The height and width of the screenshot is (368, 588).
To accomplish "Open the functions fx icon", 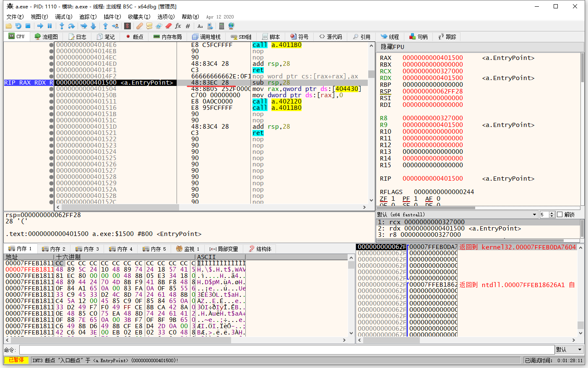I will point(178,26).
